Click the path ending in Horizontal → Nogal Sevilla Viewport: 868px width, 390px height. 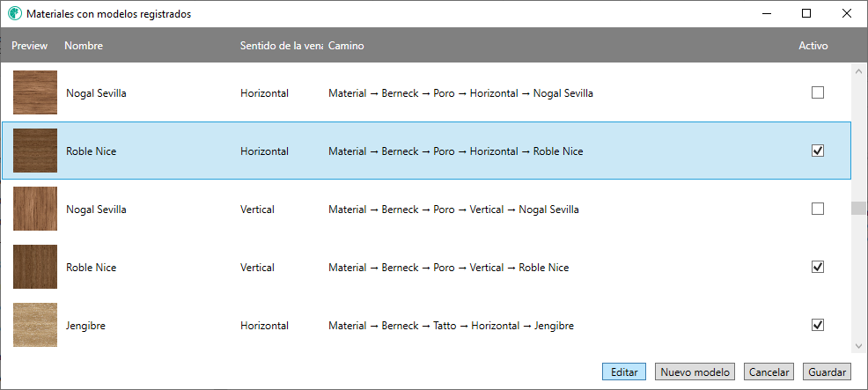[x=460, y=93]
